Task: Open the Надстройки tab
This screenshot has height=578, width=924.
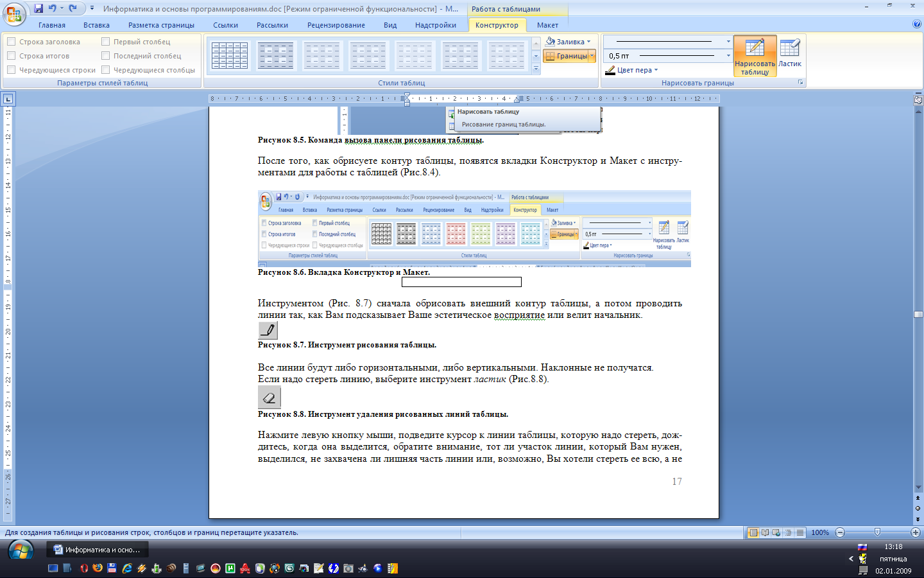Action: coord(436,25)
